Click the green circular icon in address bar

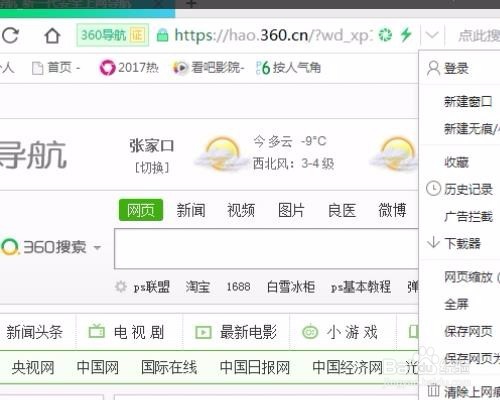tap(385, 35)
